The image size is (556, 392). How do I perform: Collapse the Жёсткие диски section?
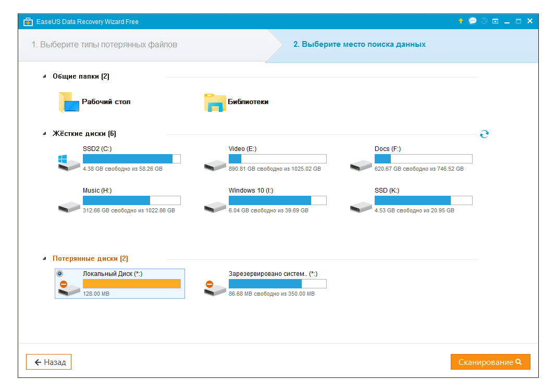pyautogui.click(x=45, y=134)
